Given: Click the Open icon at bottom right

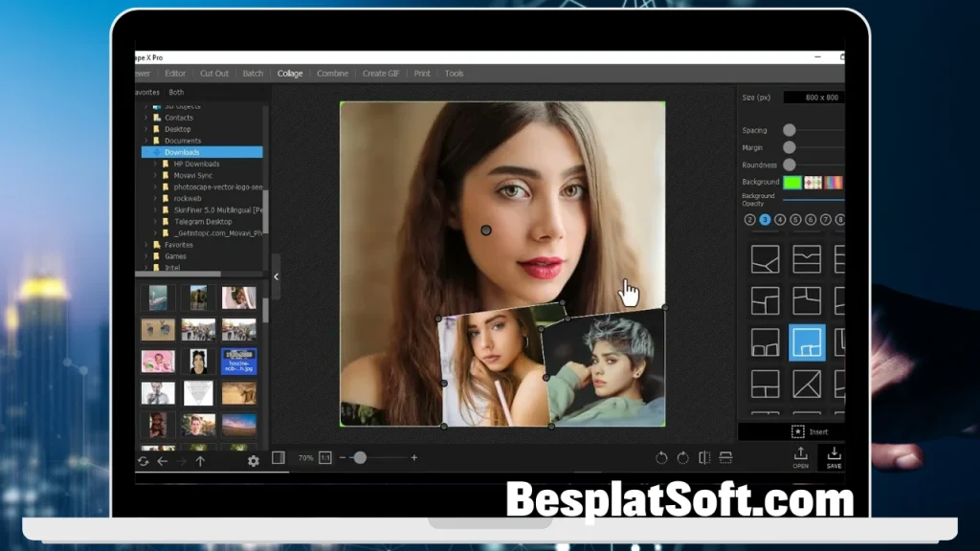Looking at the screenshot, I should (800, 457).
